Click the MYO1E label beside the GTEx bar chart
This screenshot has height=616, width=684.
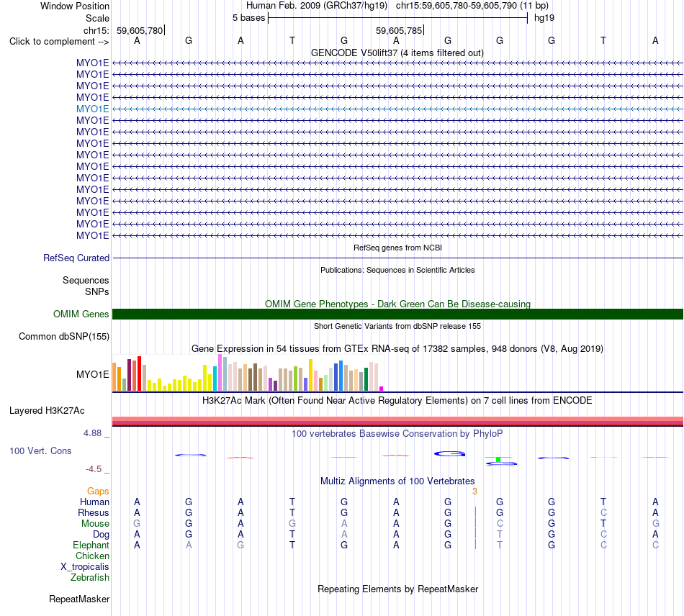(92, 374)
